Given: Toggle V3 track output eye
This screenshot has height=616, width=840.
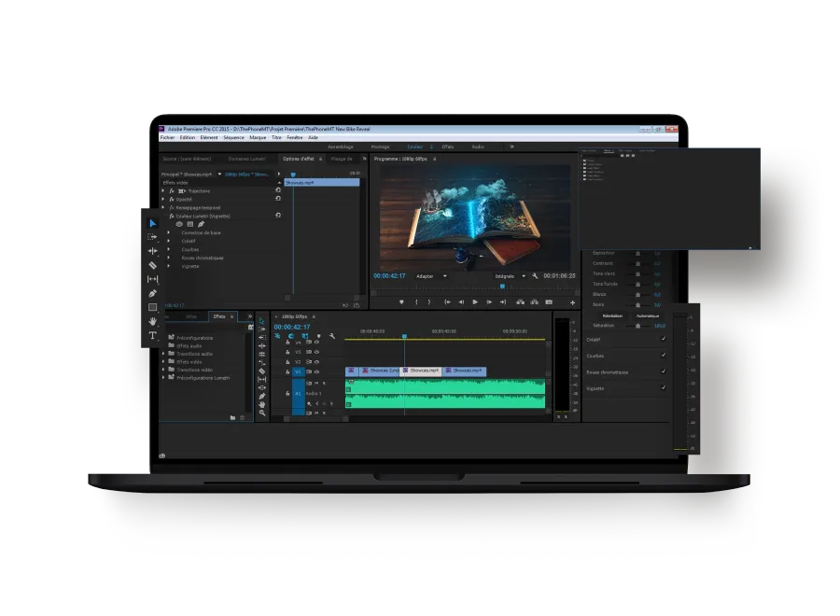Looking at the screenshot, I should point(316,352).
